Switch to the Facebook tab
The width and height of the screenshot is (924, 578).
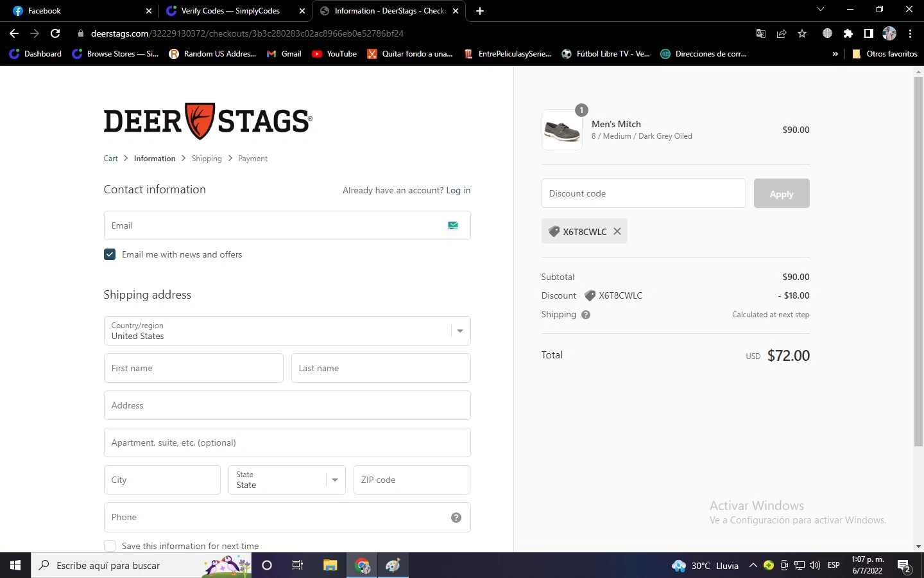tap(80, 11)
